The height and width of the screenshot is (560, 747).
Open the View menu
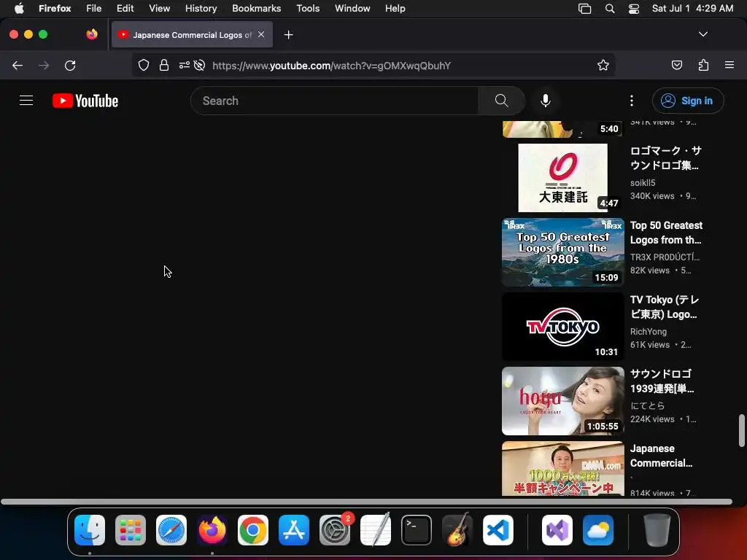pyautogui.click(x=159, y=8)
